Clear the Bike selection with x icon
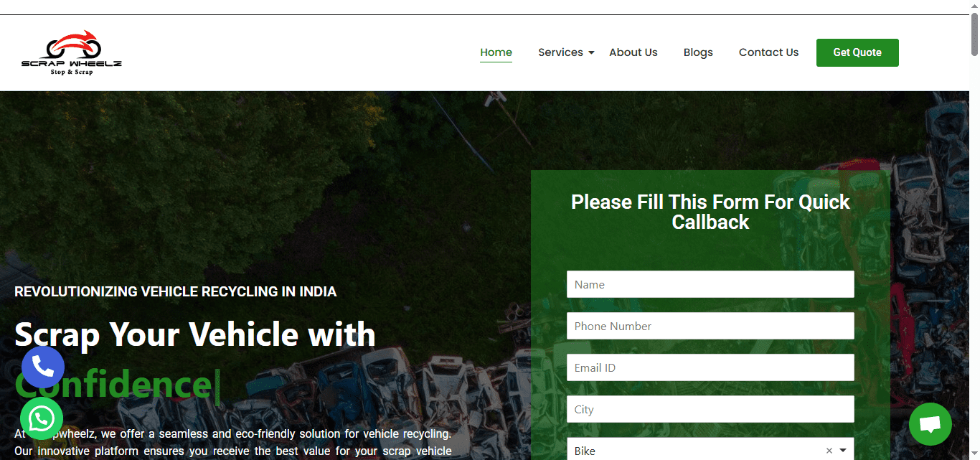This screenshot has width=980, height=460. (x=829, y=451)
